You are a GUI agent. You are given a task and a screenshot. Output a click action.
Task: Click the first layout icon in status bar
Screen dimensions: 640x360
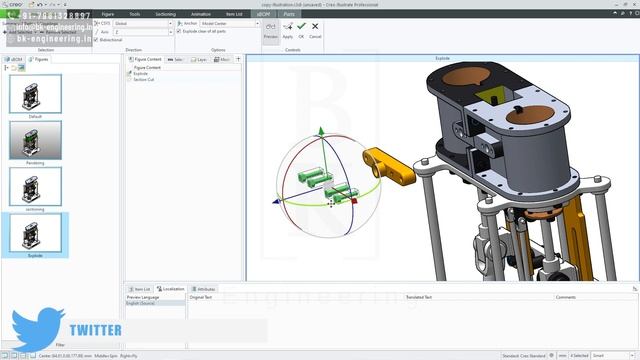[x=4, y=356]
